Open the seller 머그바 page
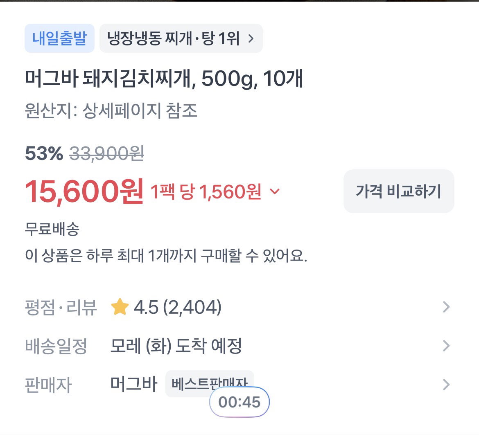 (x=134, y=384)
